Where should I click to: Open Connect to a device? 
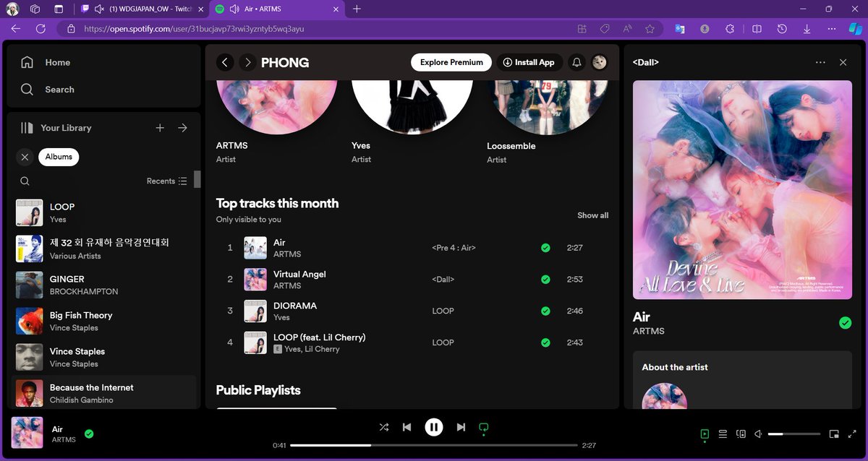pos(741,434)
